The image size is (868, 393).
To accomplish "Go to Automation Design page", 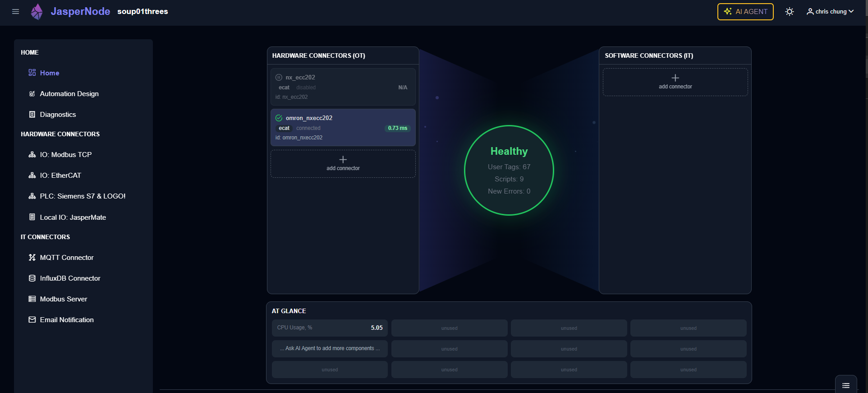I will coord(69,94).
